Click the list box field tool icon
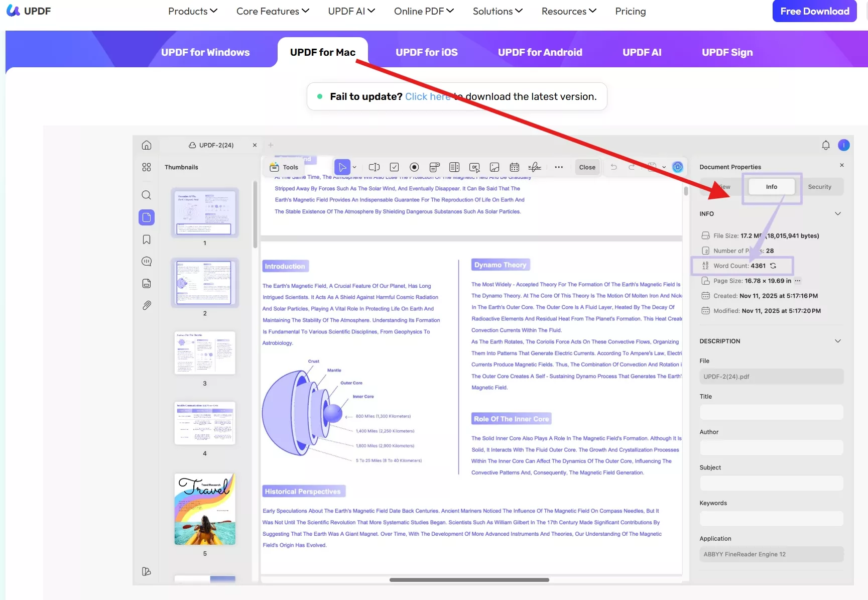The image size is (868, 600). tap(454, 167)
